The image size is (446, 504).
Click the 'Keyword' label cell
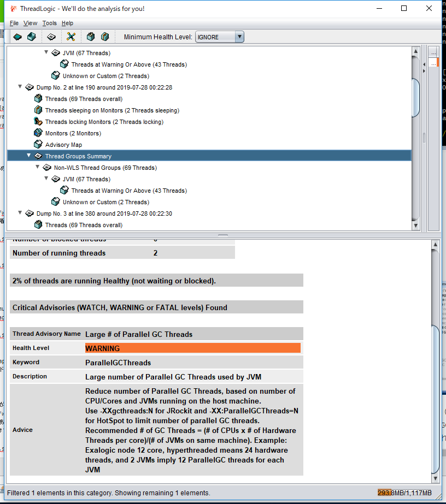click(26, 362)
